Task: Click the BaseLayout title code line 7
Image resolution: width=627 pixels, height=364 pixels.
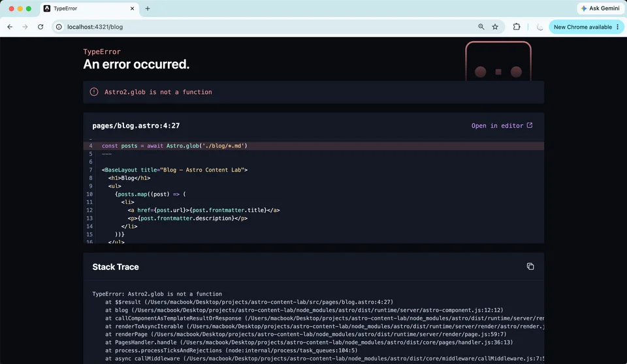Action: 175,170
